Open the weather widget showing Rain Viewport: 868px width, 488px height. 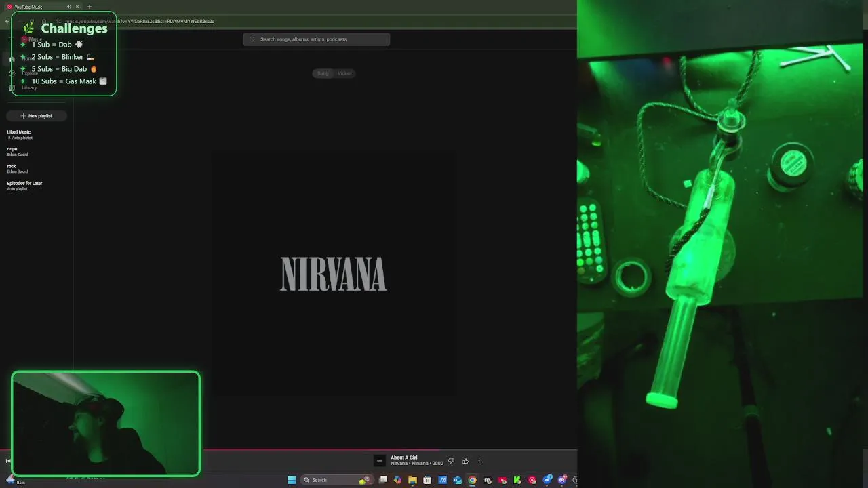point(15,480)
